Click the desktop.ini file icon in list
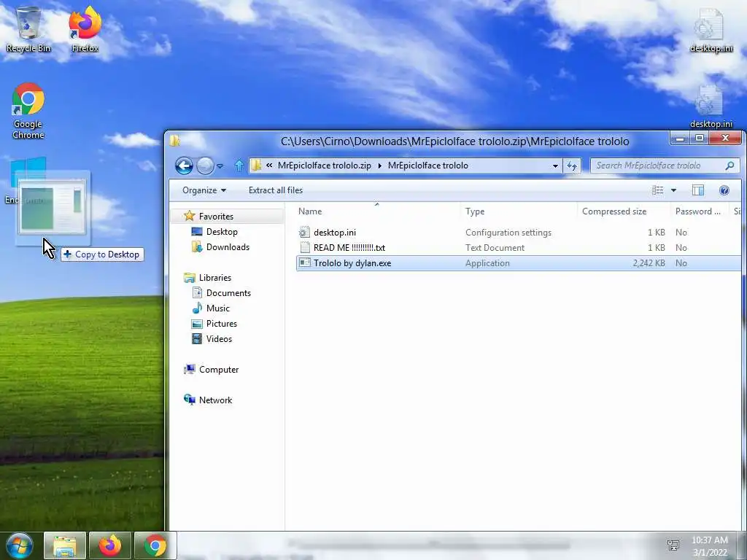Viewport: 747px width, 560px height. [304, 233]
